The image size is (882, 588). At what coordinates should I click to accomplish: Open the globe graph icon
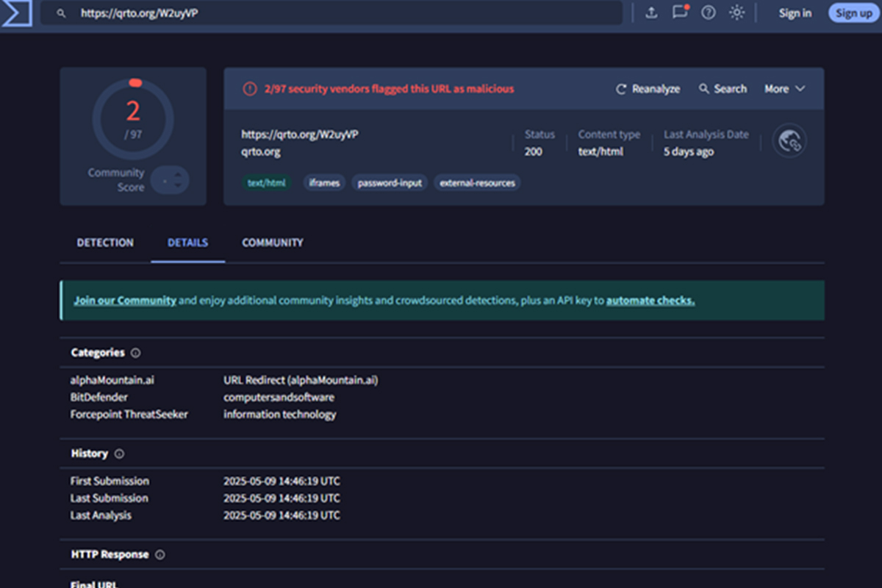[789, 141]
